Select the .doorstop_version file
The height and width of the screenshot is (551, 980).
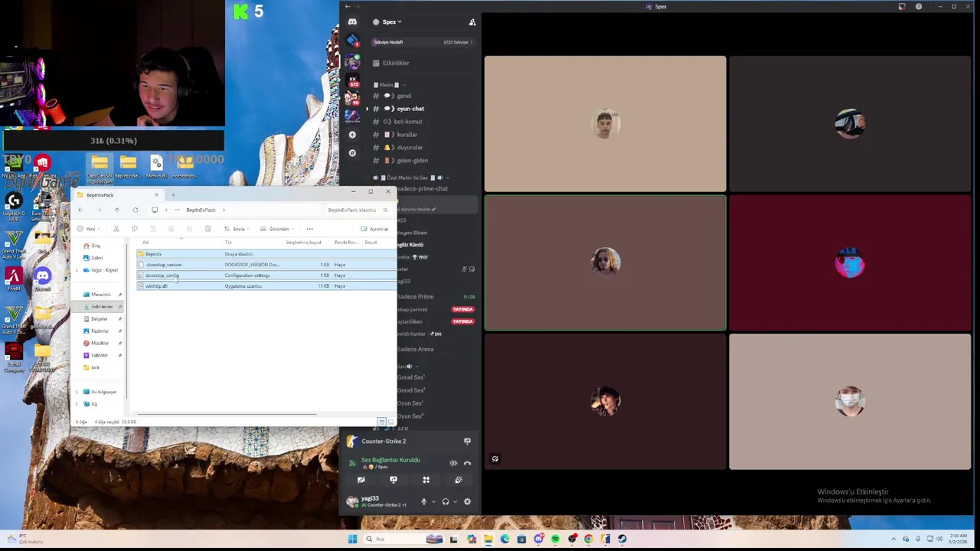pos(266,265)
